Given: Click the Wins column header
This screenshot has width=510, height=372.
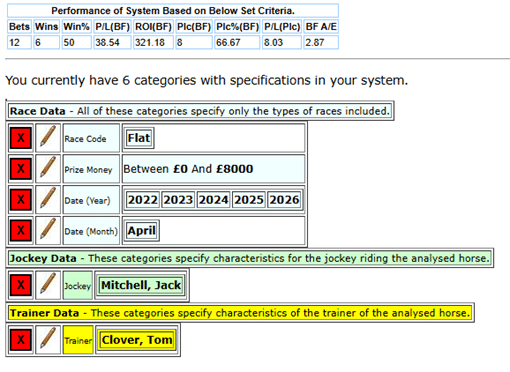Looking at the screenshot, I should [47, 27].
